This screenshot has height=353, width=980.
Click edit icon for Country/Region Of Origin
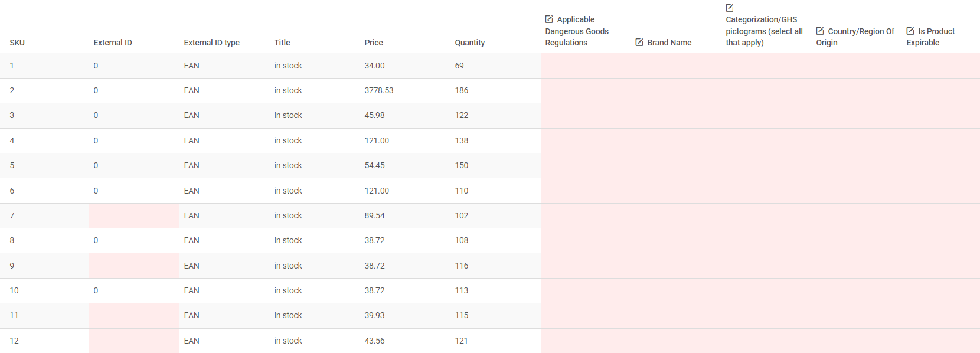tap(820, 31)
